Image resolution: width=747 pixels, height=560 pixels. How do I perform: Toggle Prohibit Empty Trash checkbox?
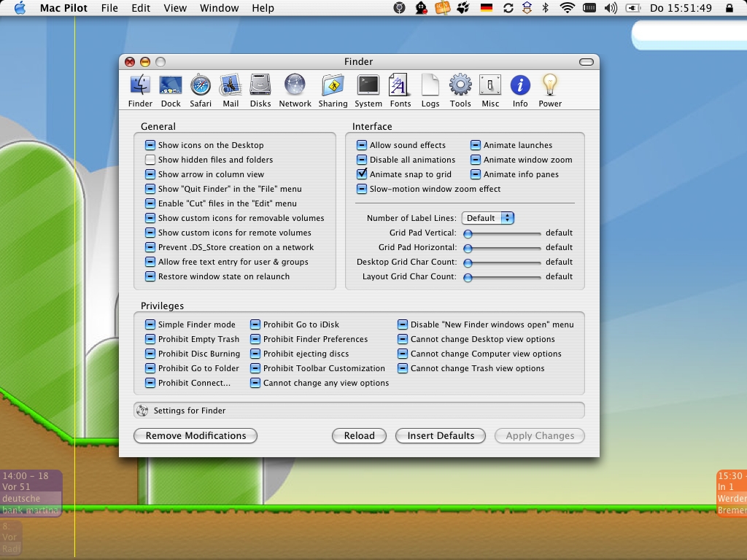coord(150,339)
